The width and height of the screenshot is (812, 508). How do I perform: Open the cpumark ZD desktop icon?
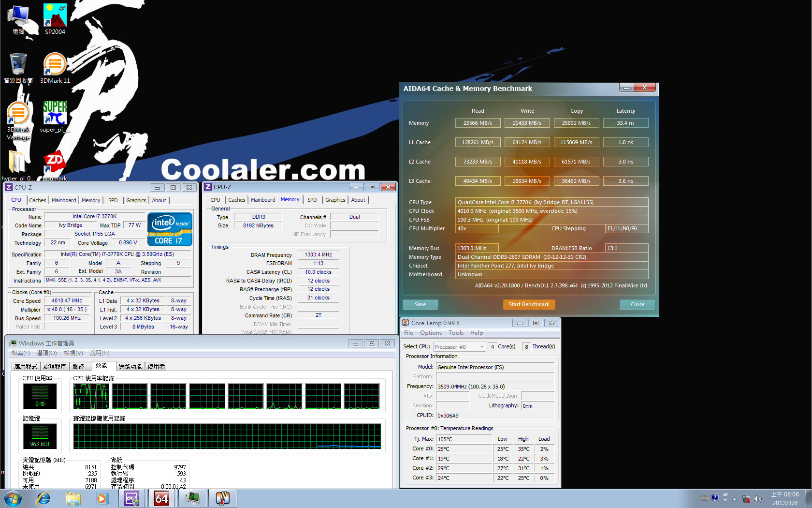pyautogui.click(x=55, y=165)
